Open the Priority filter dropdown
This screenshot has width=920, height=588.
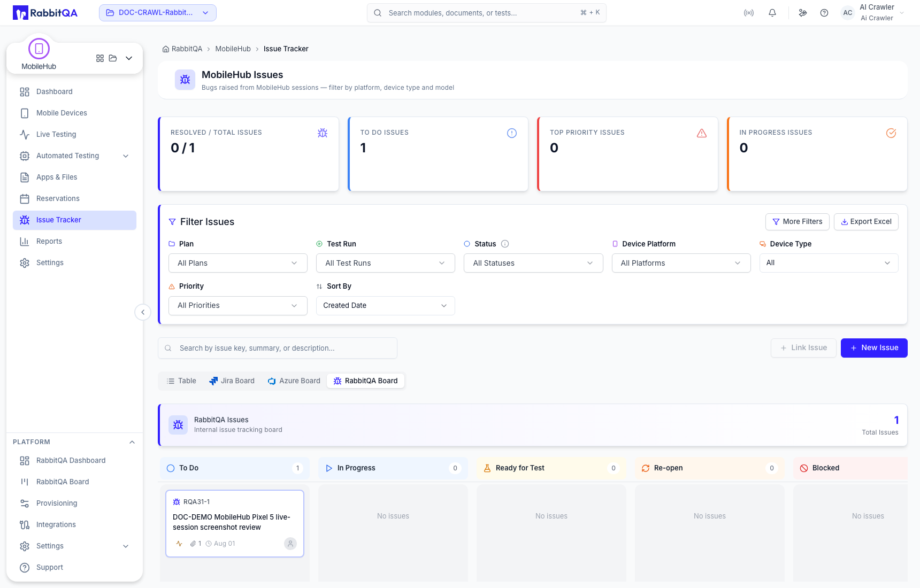[x=238, y=306]
